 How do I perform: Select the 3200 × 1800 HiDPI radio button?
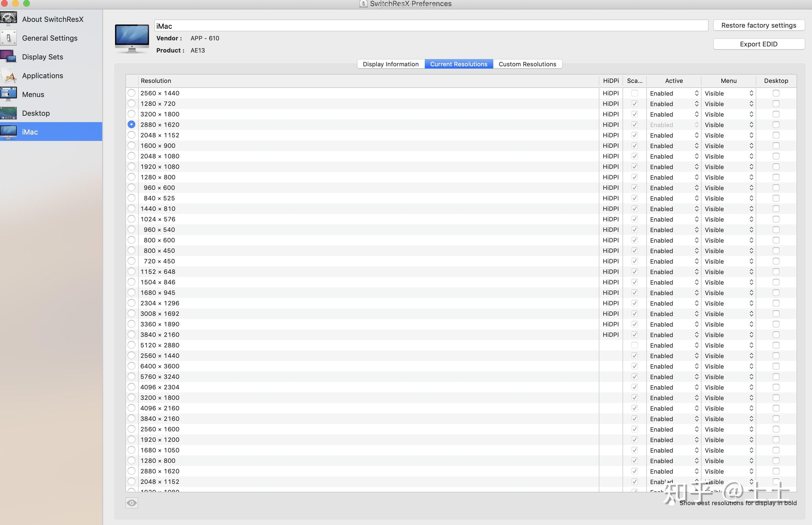click(131, 114)
